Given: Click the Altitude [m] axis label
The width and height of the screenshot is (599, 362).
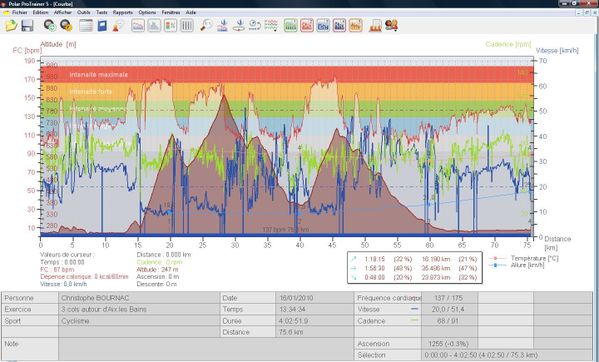Looking at the screenshot, I should coord(58,44).
